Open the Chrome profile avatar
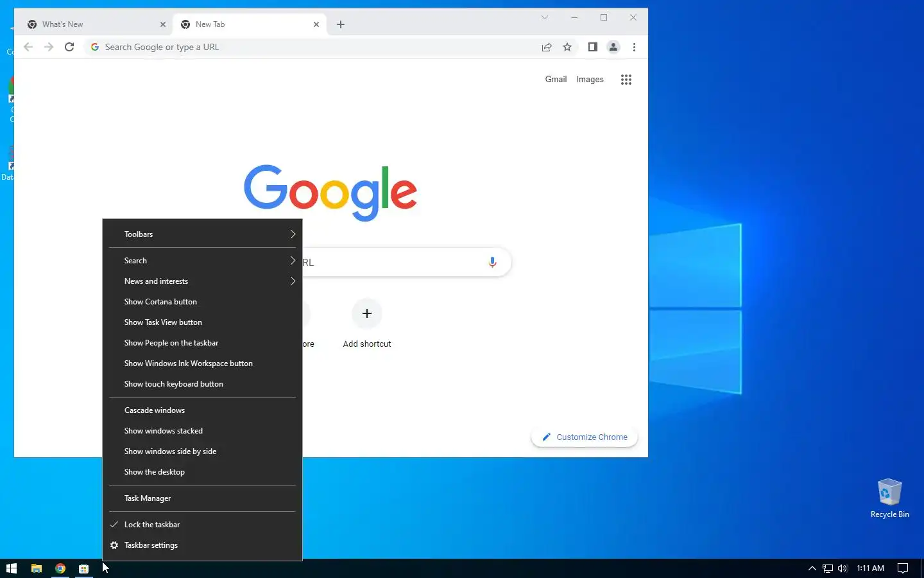 [x=613, y=47]
